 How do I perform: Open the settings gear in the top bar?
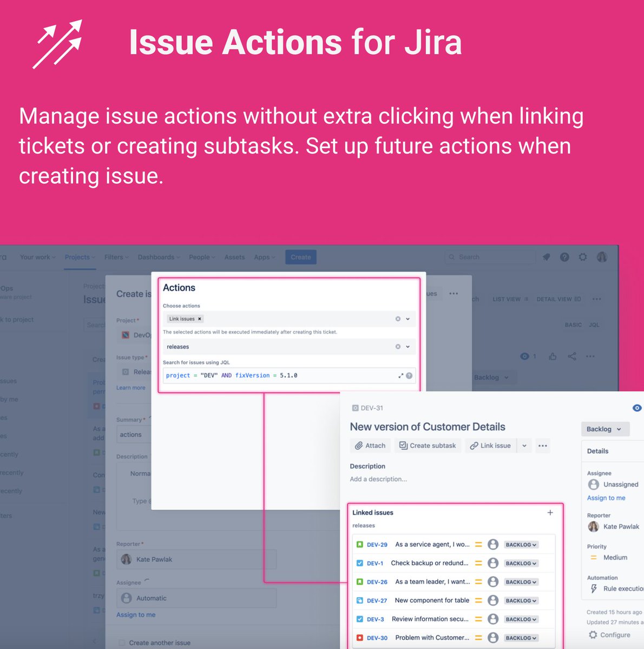click(583, 257)
